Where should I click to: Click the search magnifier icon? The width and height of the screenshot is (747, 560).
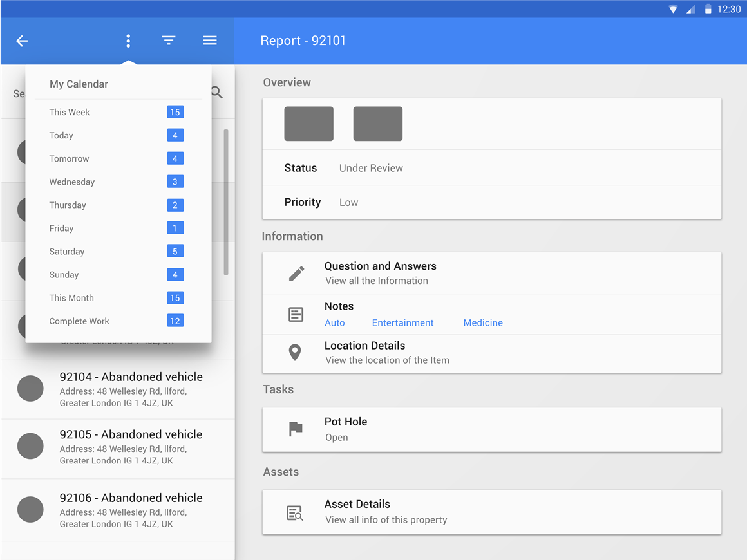click(217, 93)
